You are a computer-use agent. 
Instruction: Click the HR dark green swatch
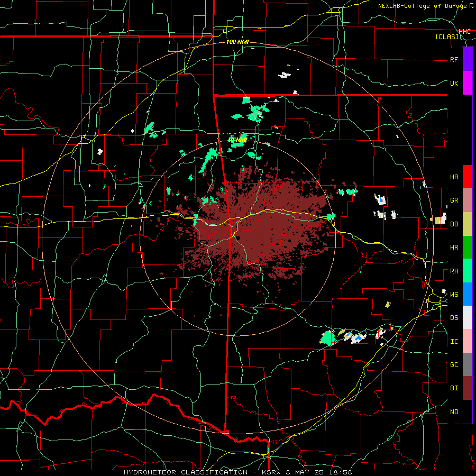(x=467, y=248)
